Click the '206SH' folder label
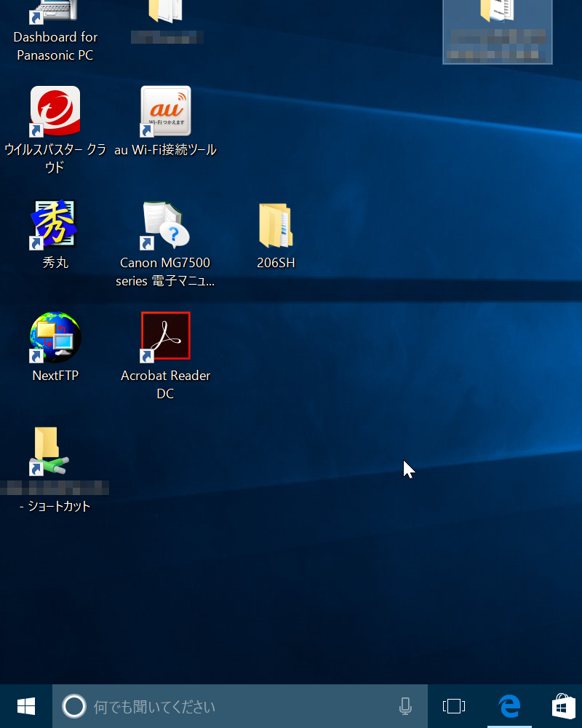This screenshot has width=582, height=728. (x=276, y=263)
